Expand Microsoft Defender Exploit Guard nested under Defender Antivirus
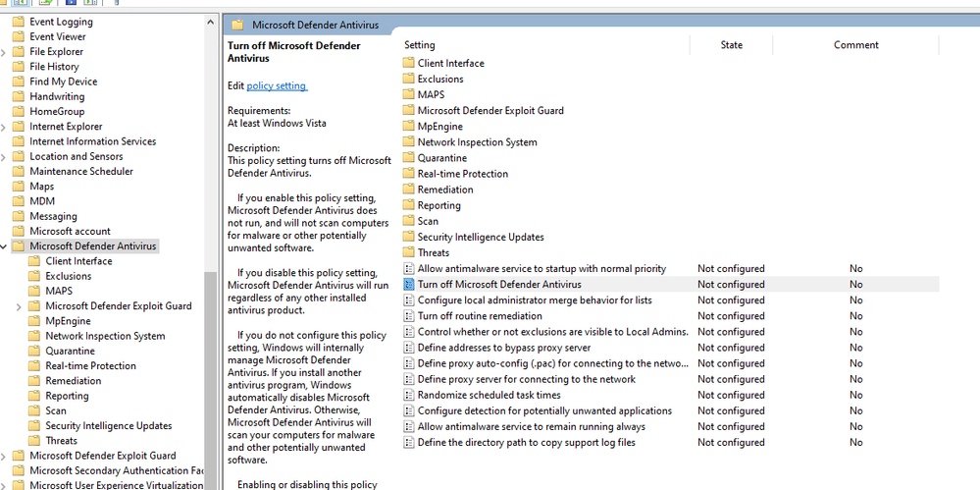Viewport: 980px width, 490px height. pos(19,306)
